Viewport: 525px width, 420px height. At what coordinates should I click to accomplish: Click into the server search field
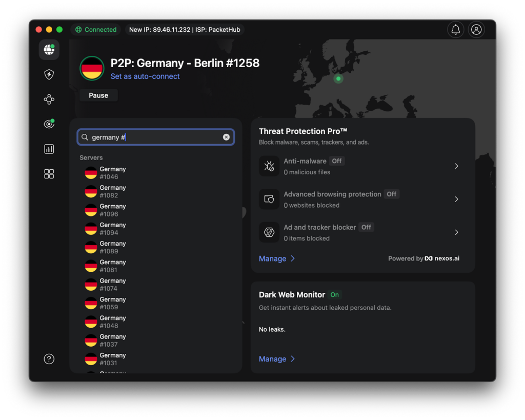coord(156,137)
